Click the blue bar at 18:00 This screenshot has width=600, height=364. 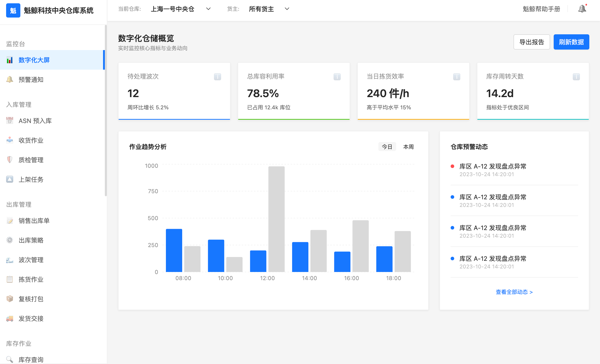384,259
